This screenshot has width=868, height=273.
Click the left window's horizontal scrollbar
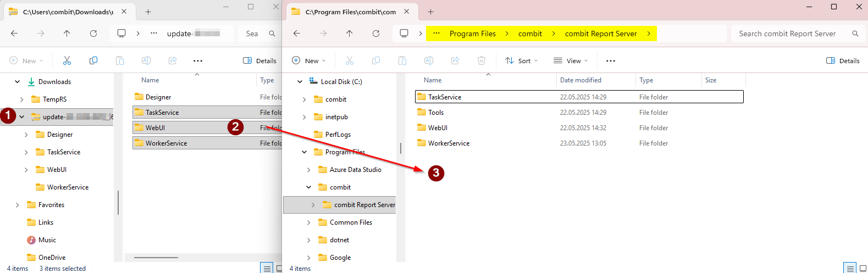coord(156,257)
